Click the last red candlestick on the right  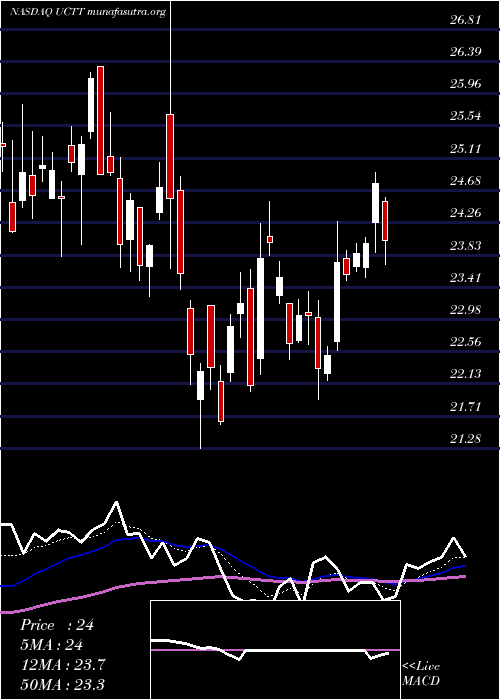pos(385,221)
